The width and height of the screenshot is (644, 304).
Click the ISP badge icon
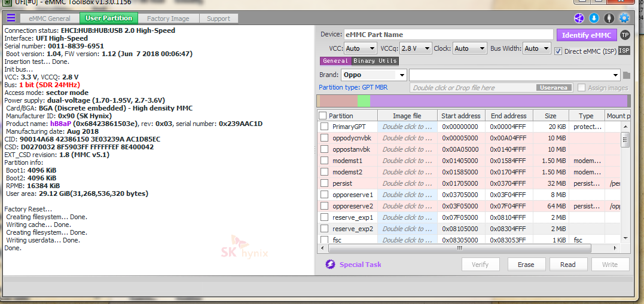(624, 50)
